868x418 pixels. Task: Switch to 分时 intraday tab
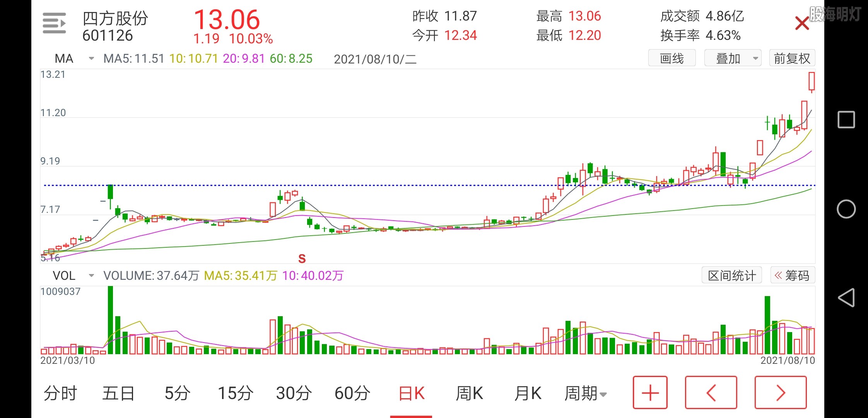coord(60,393)
